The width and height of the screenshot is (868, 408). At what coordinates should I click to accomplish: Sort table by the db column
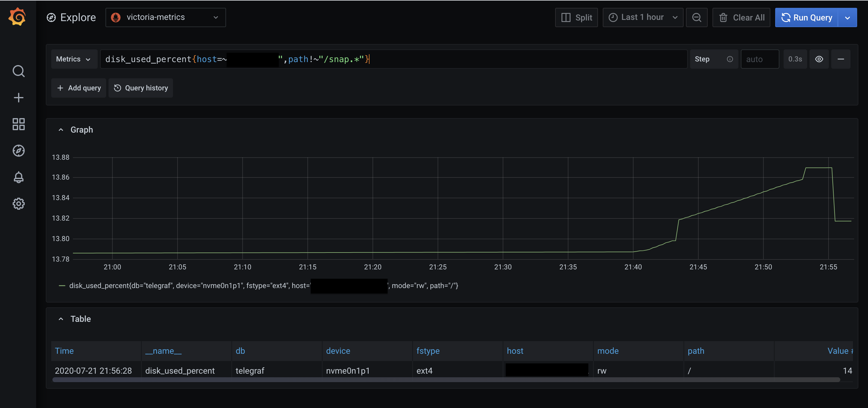tap(240, 351)
